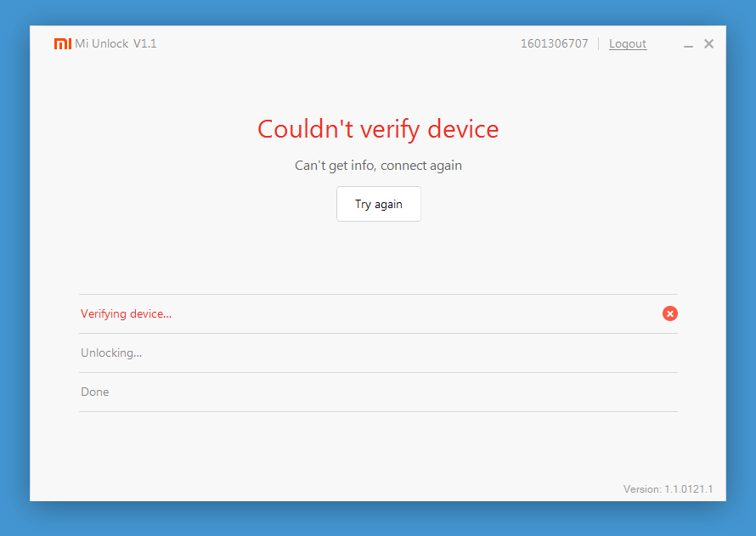
Task: Click the 'Done' step text
Action: point(95,392)
